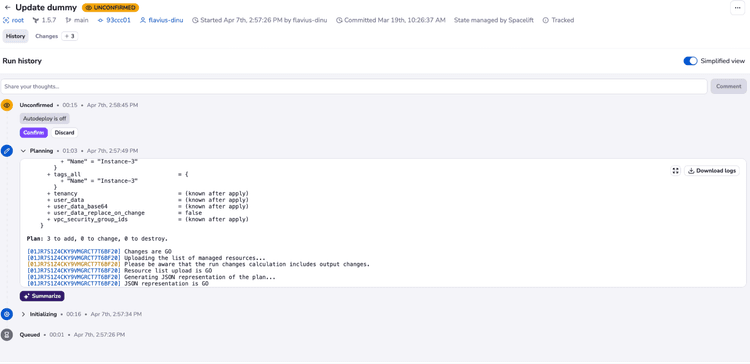This screenshot has width=750, height=364.
Task: Focus the Share your thoughts input
Action: [x=354, y=86]
